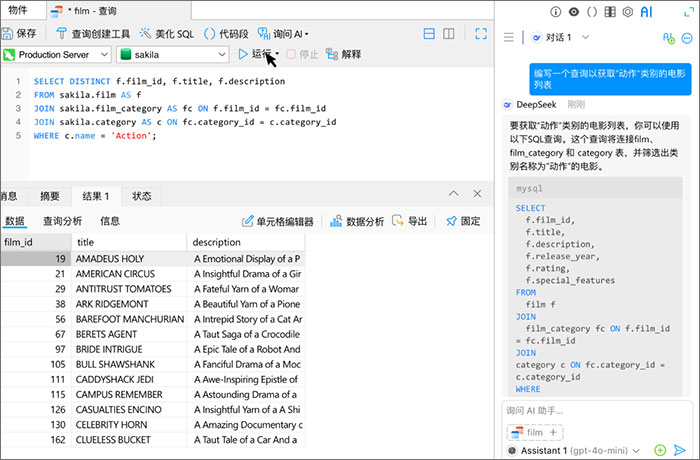
Task: Pin the result with 固定
Action: pos(463,221)
